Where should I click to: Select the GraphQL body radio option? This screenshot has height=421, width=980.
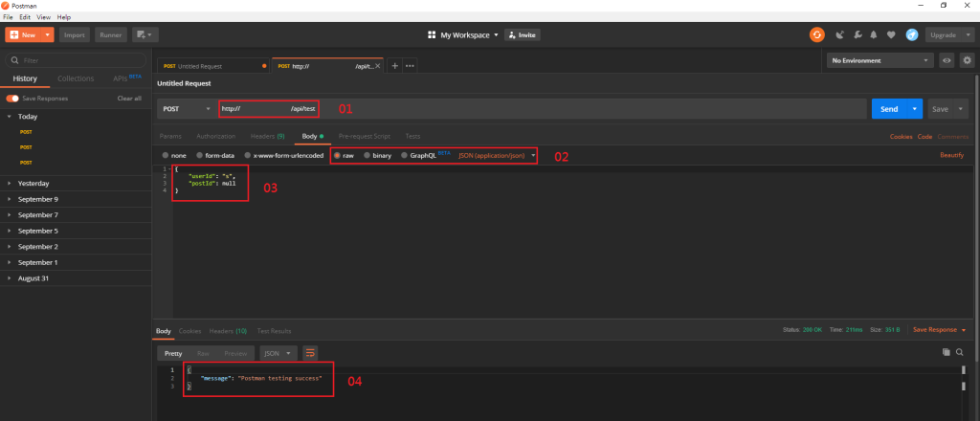tap(405, 155)
